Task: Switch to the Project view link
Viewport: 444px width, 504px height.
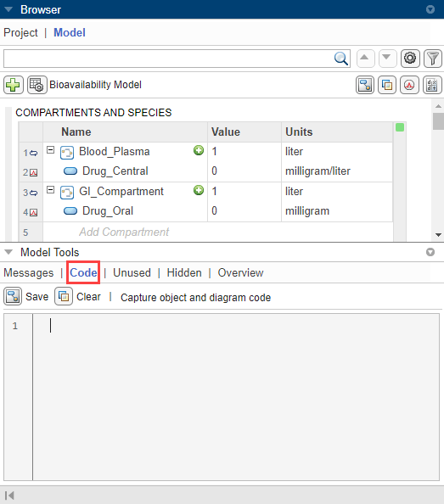Action: (20, 32)
